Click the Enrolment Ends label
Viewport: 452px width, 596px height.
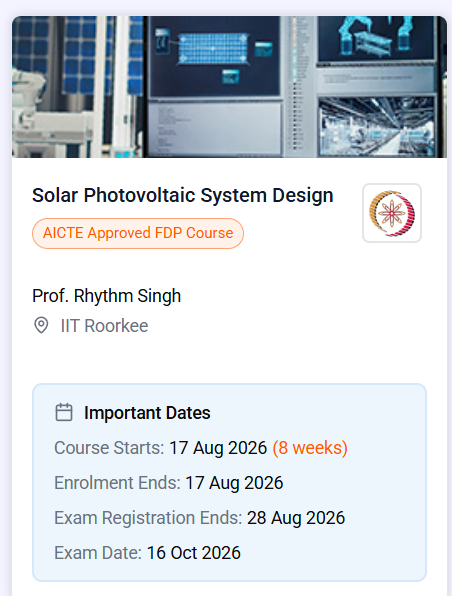click(117, 483)
